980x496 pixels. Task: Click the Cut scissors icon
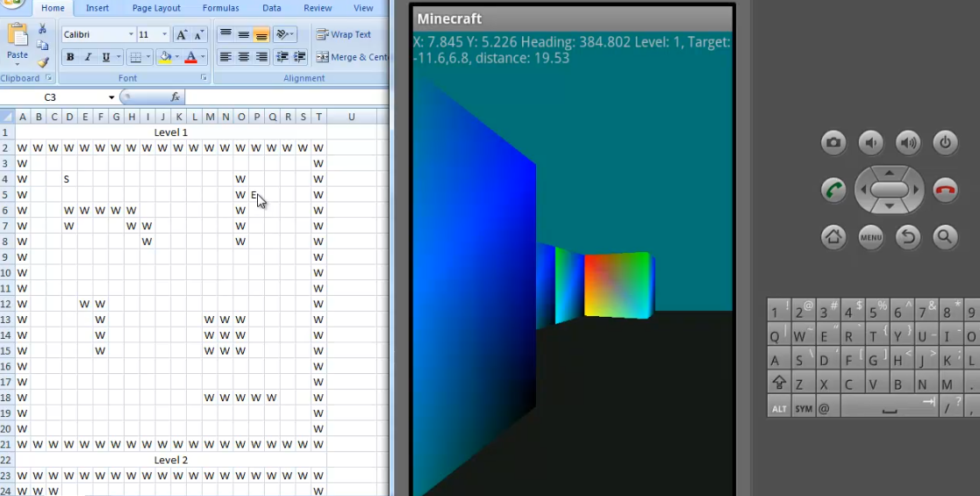43,29
